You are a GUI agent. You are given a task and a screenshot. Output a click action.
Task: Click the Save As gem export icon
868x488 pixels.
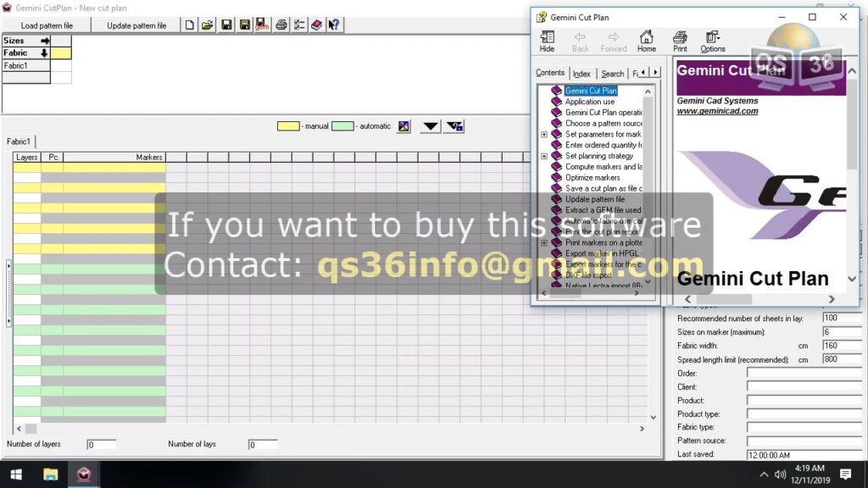tap(262, 25)
